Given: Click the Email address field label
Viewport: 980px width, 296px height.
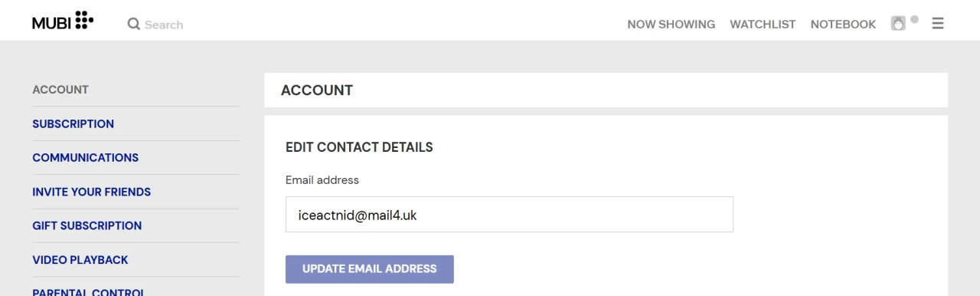Looking at the screenshot, I should pos(322,180).
